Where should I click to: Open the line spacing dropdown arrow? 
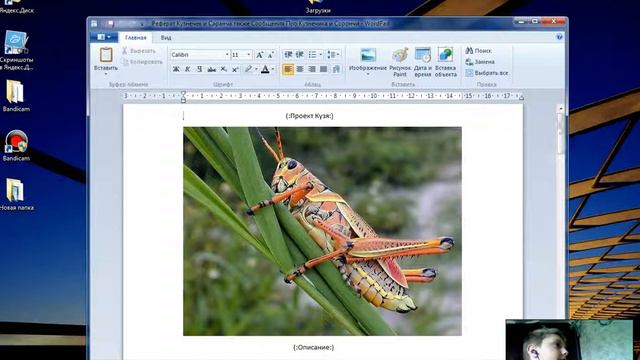click(338, 55)
